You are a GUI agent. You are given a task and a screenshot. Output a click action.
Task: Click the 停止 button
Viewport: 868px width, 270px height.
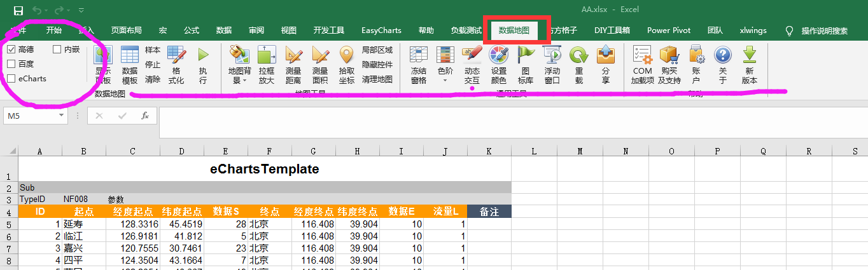153,64
